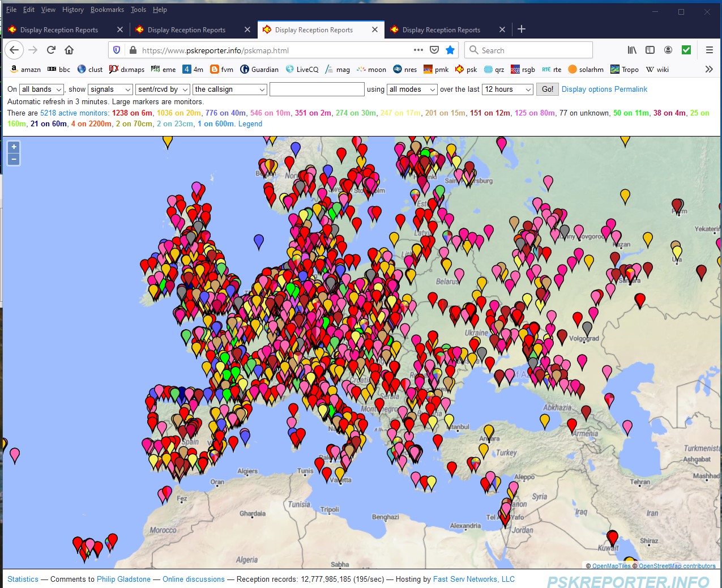This screenshot has width=722, height=588.
Task: Toggle the sidebar view icon
Action: pyautogui.click(x=650, y=50)
